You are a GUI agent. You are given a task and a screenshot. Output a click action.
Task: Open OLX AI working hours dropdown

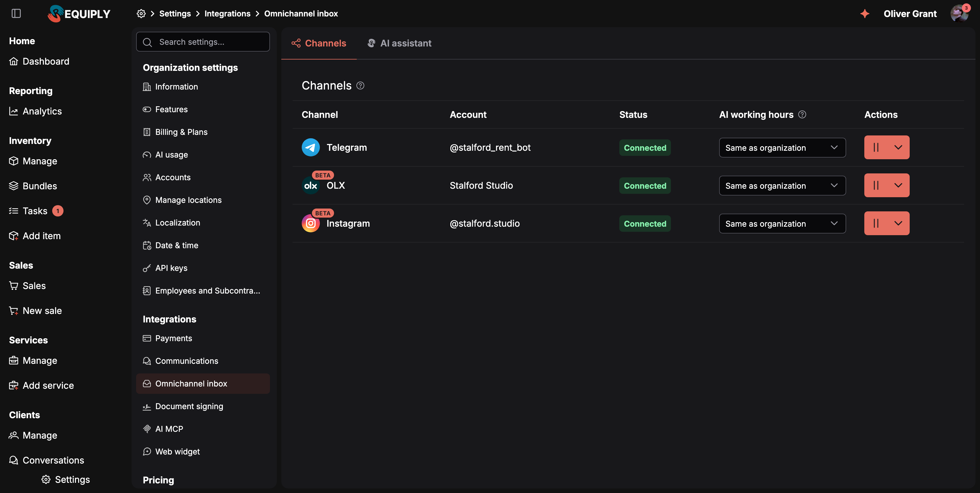click(782, 186)
